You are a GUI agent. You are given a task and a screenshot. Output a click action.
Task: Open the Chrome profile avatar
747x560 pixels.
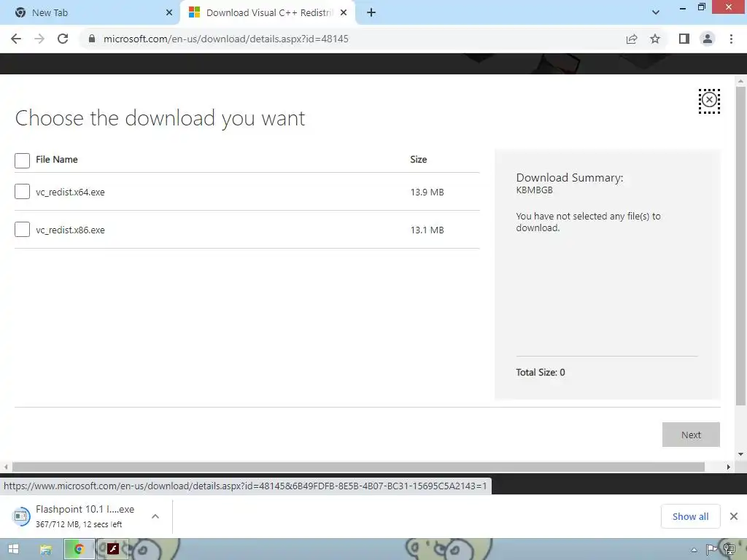[x=708, y=39]
